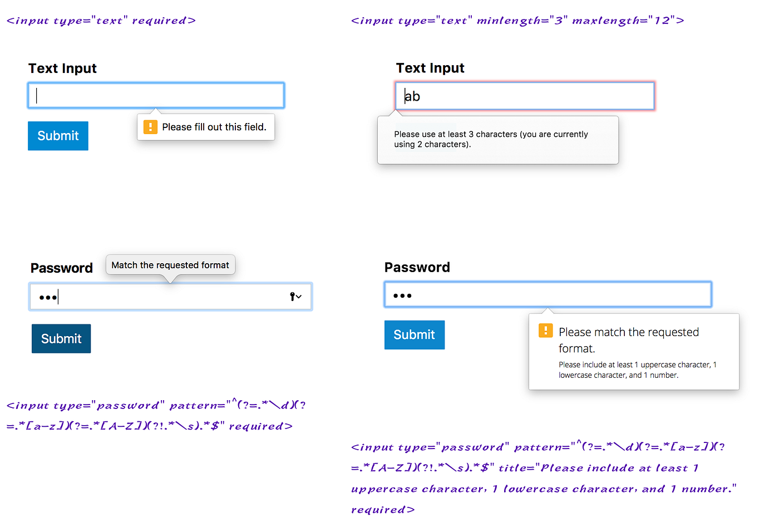Screen dimensions: 779x532
Task: Click the dark blue Submit button
Action: click(61, 338)
